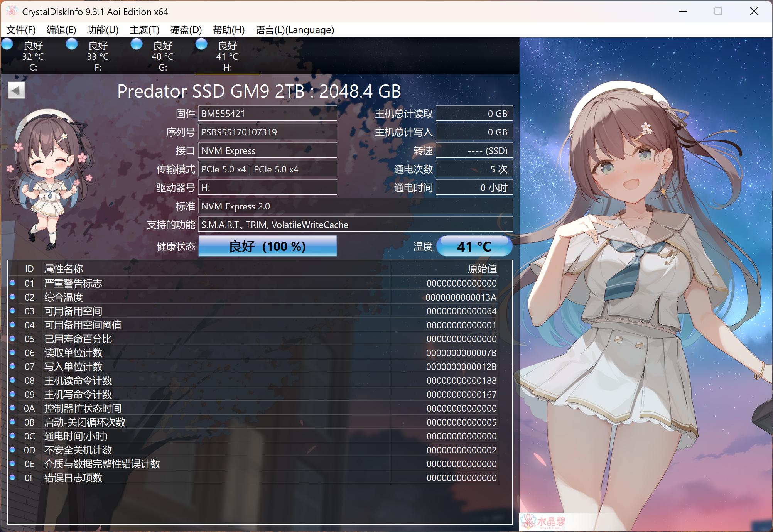Click the 良好 (100 %) health status button
The image size is (773, 532).
click(x=267, y=246)
